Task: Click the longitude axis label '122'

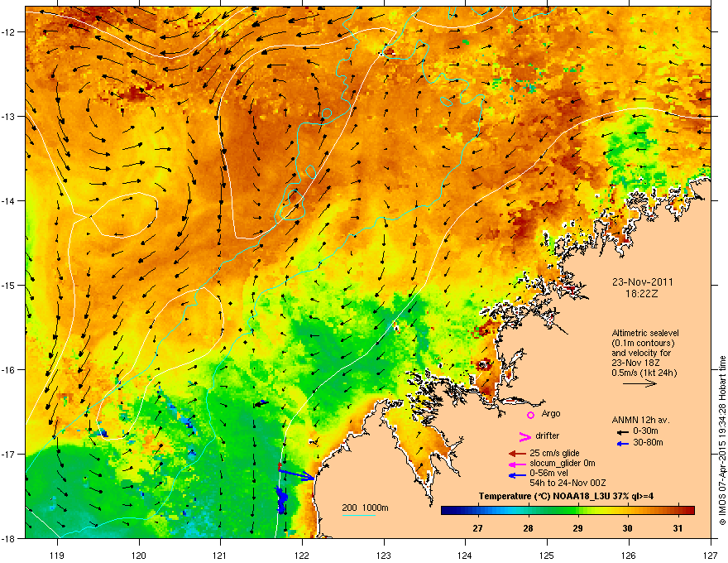Action: pyautogui.click(x=302, y=555)
